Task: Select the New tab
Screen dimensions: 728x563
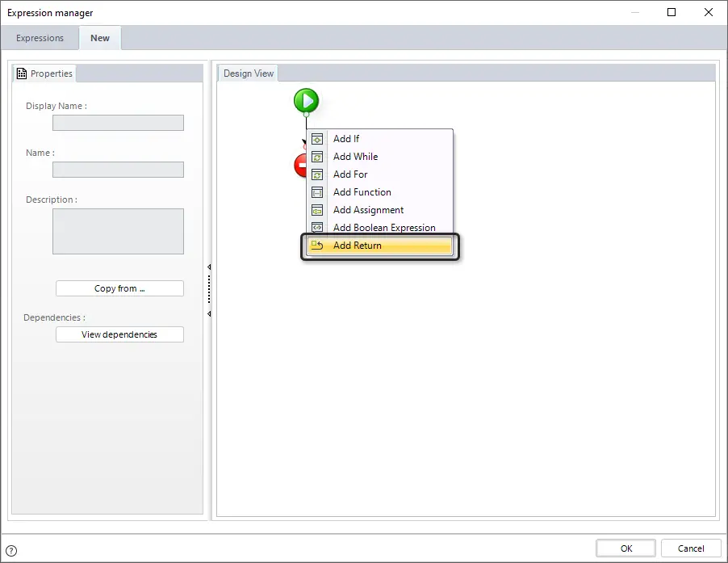Action: point(100,38)
